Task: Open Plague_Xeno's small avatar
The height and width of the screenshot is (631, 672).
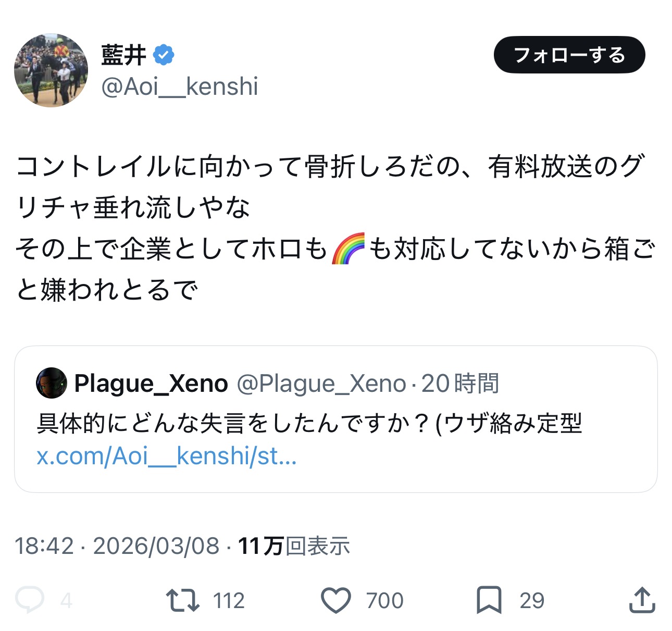Action: [51, 383]
